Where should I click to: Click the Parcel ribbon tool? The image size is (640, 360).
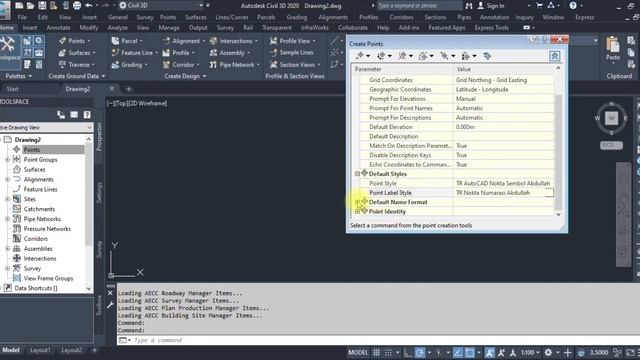point(127,41)
